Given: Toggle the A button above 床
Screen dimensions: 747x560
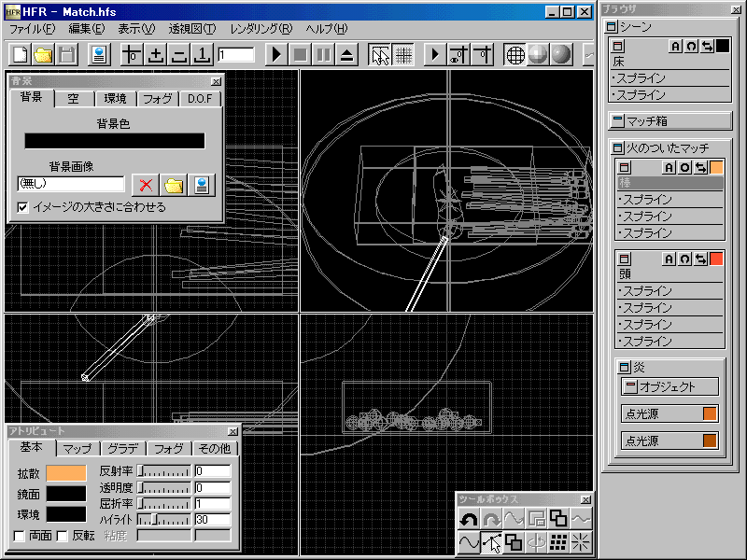Looking at the screenshot, I should coord(675,46).
